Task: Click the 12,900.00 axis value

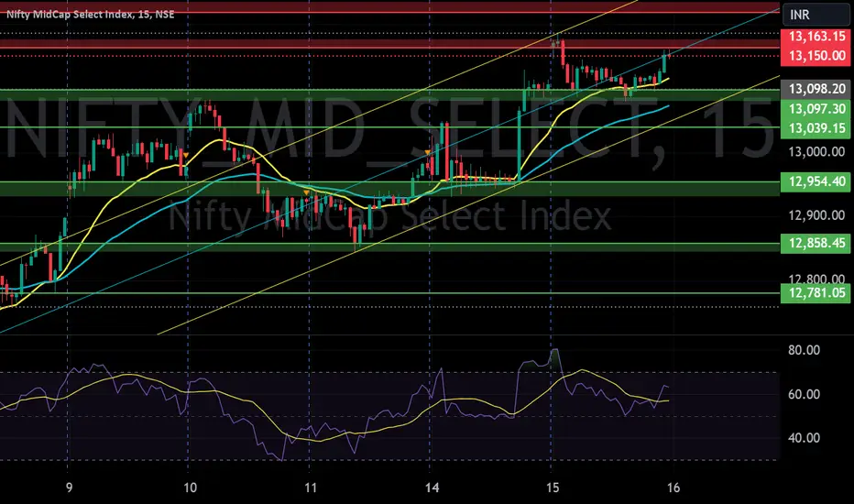Action: pyautogui.click(x=816, y=215)
